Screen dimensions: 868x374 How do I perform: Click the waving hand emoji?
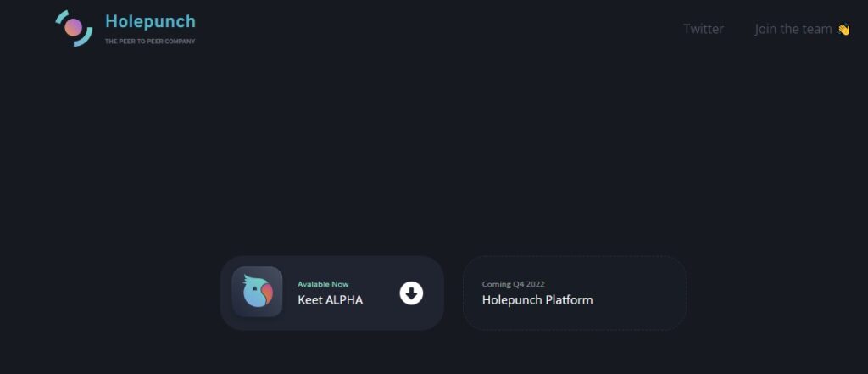(x=843, y=30)
